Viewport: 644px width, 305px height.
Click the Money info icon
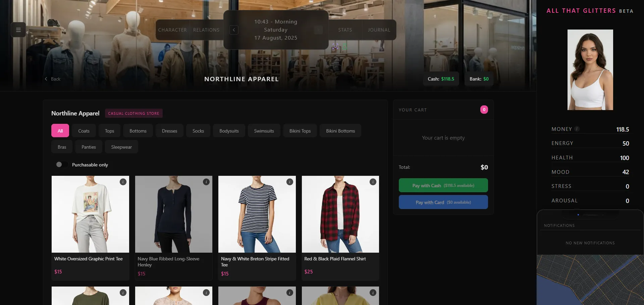577,129
